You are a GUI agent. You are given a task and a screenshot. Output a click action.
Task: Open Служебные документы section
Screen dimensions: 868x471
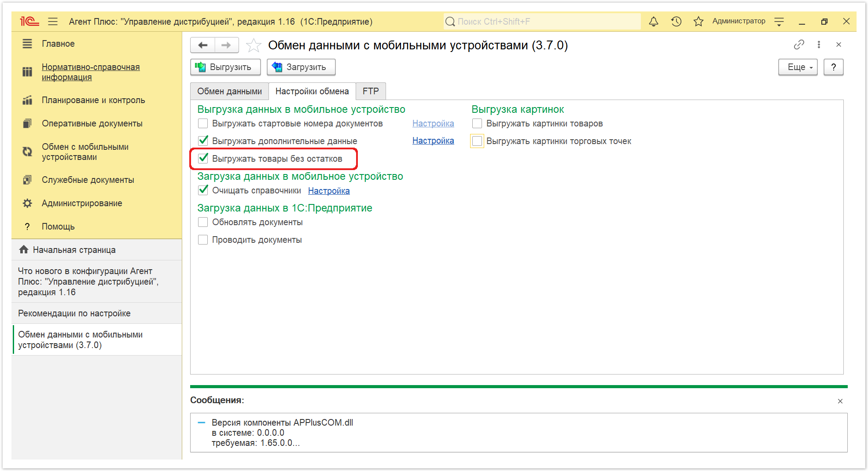tap(88, 180)
